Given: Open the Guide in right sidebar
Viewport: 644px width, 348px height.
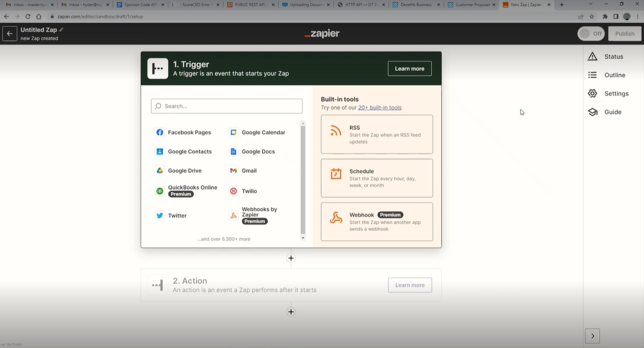Looking at the screenshot, I should [605, 112].
